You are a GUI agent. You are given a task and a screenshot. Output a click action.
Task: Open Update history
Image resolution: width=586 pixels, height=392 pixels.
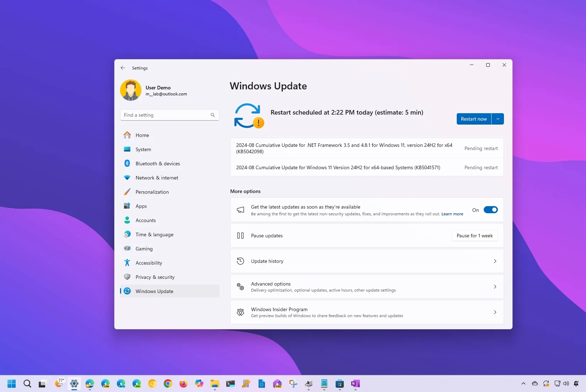point(367,261)
